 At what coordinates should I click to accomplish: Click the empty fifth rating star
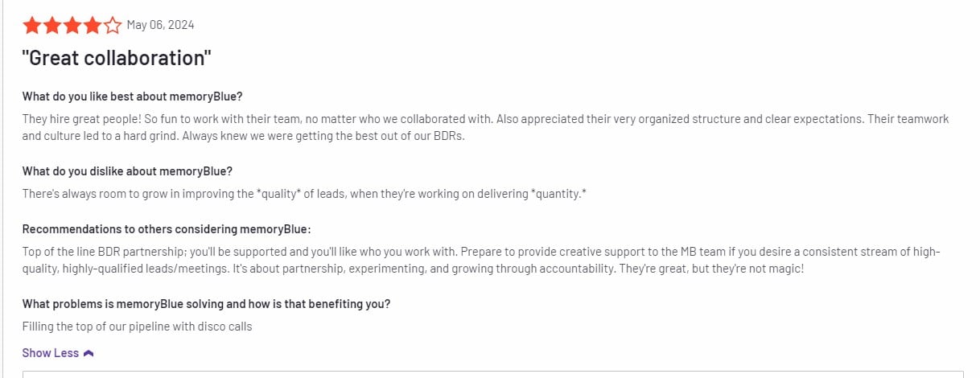tap(113, 26)
